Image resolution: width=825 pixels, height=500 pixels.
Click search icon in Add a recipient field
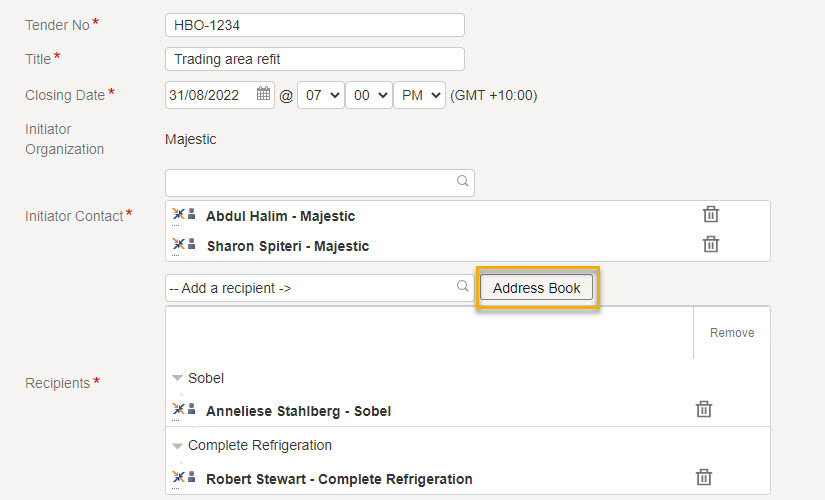tap(462, 287)
